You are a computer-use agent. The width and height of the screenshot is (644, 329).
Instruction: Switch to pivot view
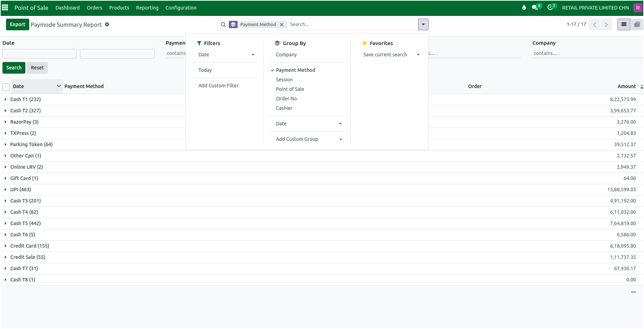point(637,24)
